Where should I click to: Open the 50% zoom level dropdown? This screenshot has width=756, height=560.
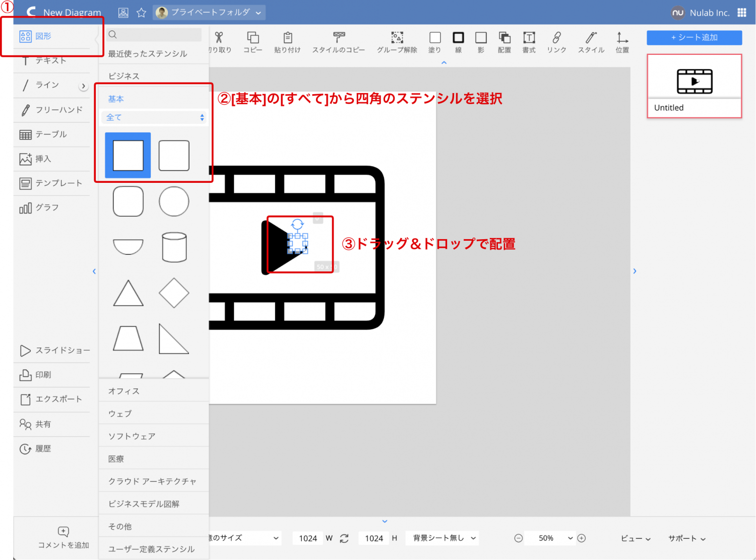[x=549, y=538]
